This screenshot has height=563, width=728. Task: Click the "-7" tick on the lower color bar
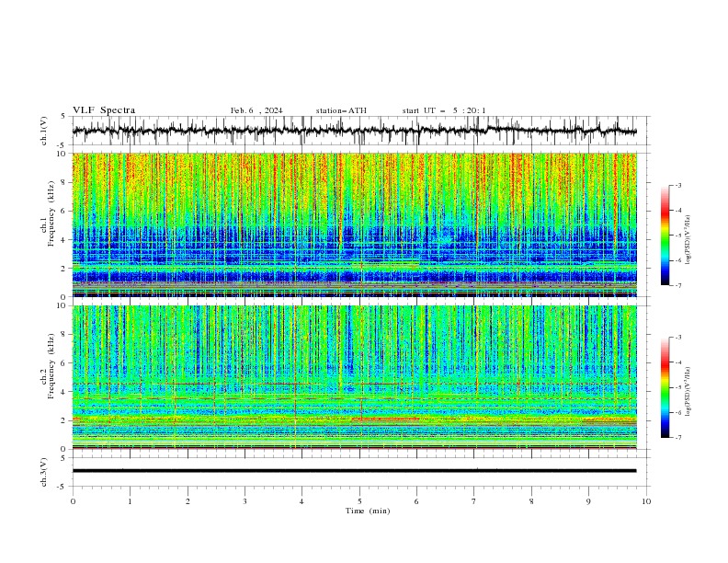point(677,438)
